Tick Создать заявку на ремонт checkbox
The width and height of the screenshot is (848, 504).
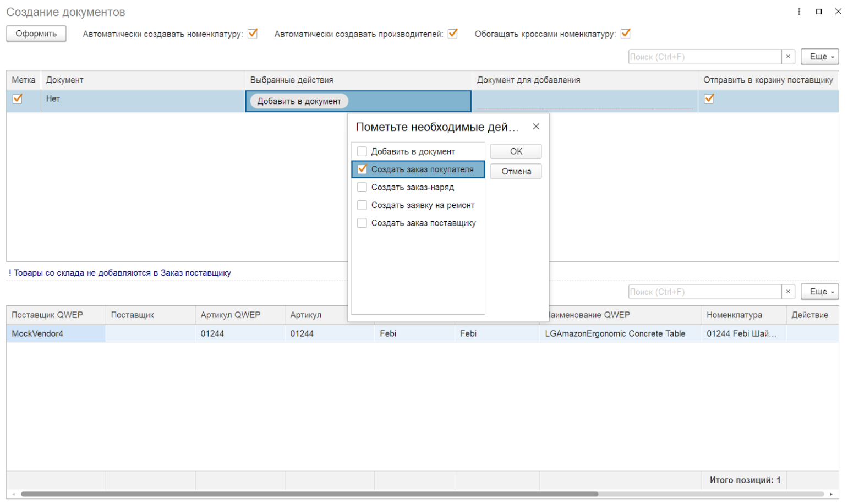pyautogui.click(x=362, y=205)
